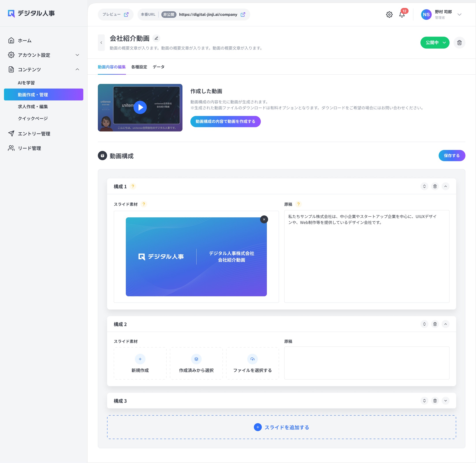This screenshot has height=463, width=476.
Task: Open the production URL external link icon
Action: [243, 15]
